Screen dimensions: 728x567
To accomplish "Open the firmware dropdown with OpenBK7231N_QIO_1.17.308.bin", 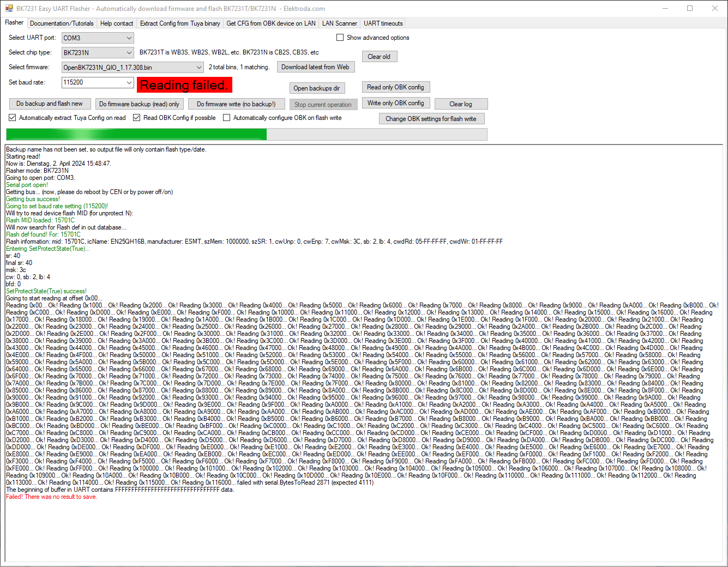I will 133,68.
